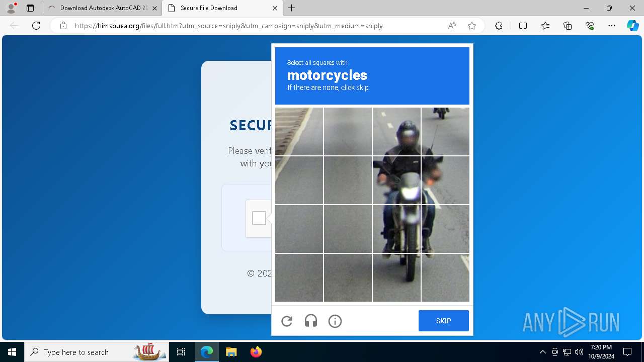Open network settings tray icon

tap(567, 352)
